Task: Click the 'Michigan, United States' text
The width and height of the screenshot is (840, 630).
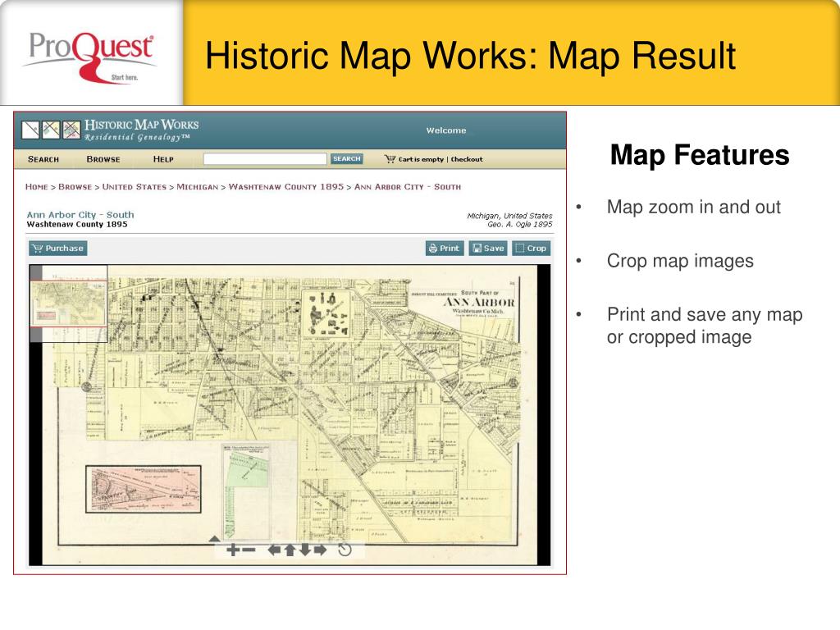Action: (x=509, y=216)
